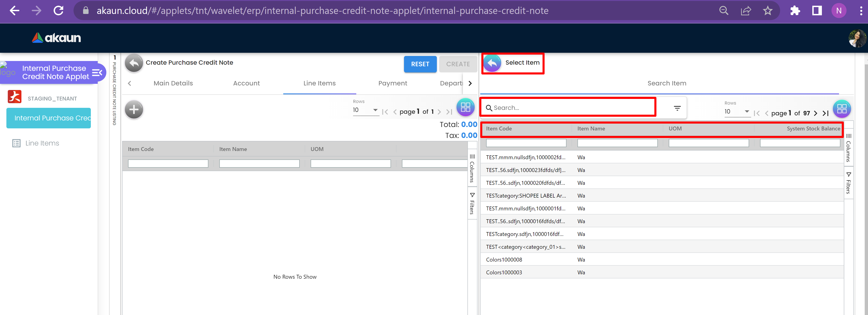This screenshot has width=868, height=315.
Task: Open browser extensions puzzle icon
Action: pyautogui.click(x=795, y=11)
